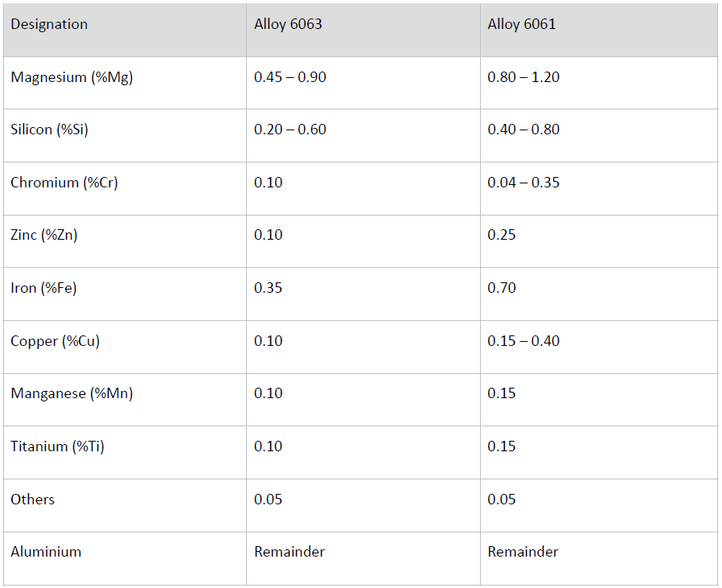This screenshot has height=588, width=722.
Task: Select the Chromium (%Cr) row label
Action: [x=64, y=183]
